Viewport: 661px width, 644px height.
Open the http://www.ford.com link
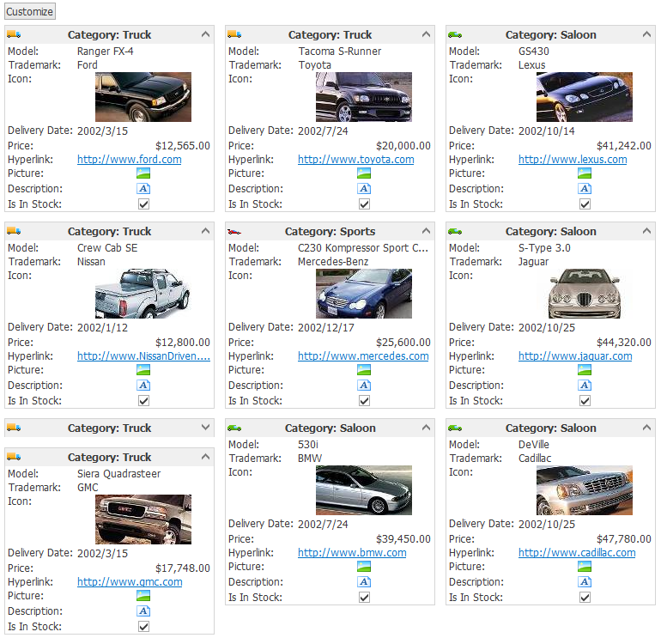(x=130, y=160)
